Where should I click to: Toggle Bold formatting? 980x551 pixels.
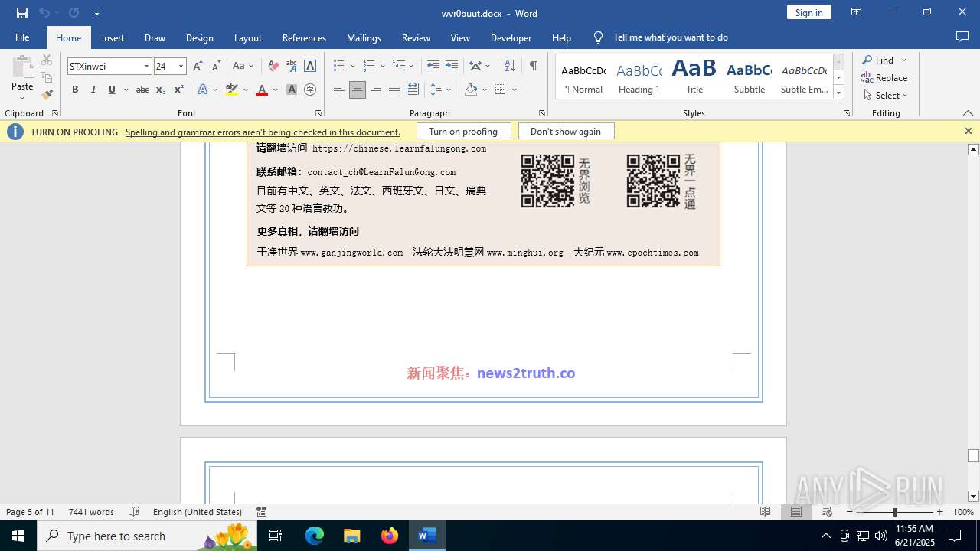point(75,90)
